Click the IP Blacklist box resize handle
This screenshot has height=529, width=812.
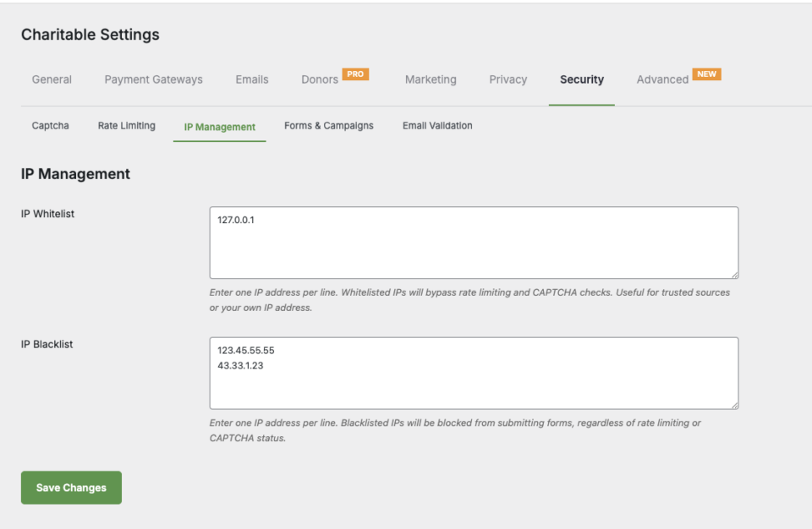(733, 405)
